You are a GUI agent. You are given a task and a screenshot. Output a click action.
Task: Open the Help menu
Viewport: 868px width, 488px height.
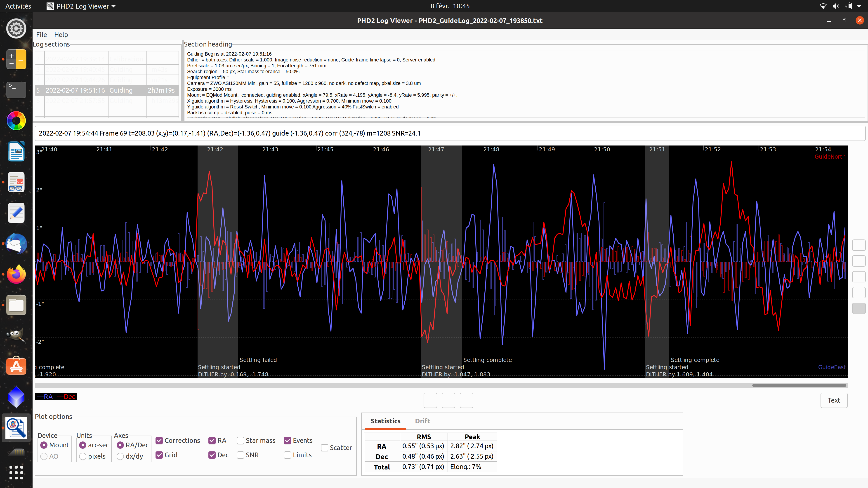(x=61, y=35)
